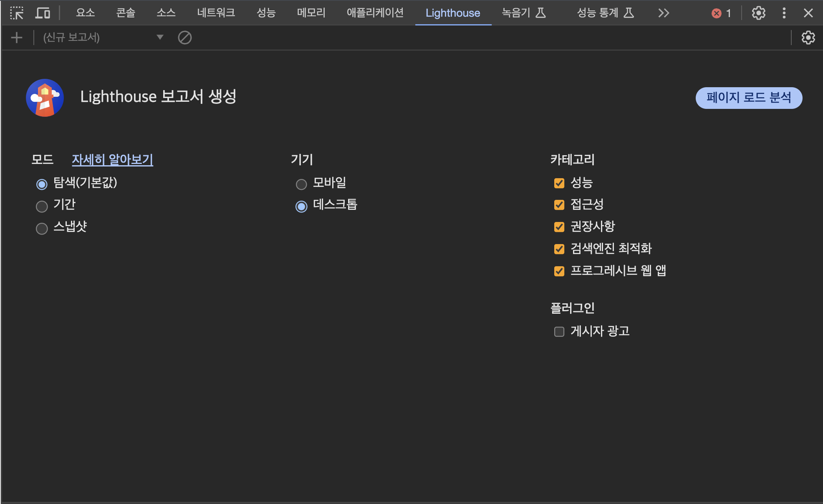Choose the 데스크톱 device radio
The image size is (823, 504).
(x=301, y=206)
